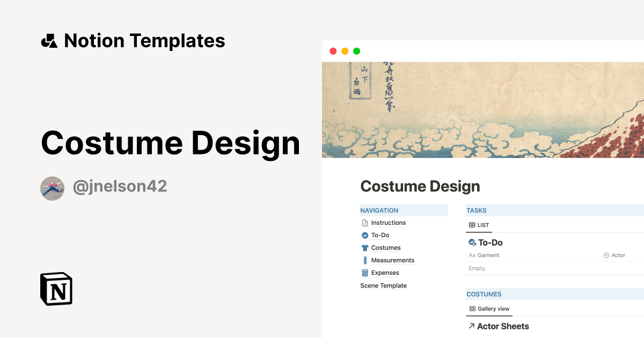The image size is (644, 338).
Task: Click the empty row under the To-Do list
Action: click(477, 268)
